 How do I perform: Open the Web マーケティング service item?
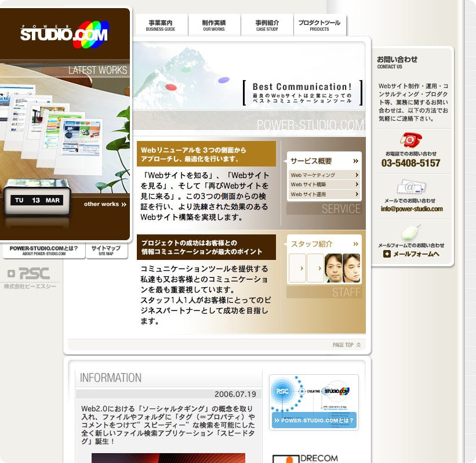[x=324, y=175]
